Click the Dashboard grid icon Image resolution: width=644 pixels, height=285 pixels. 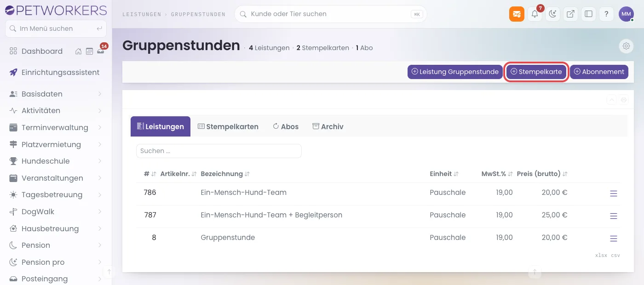[13, 51]
